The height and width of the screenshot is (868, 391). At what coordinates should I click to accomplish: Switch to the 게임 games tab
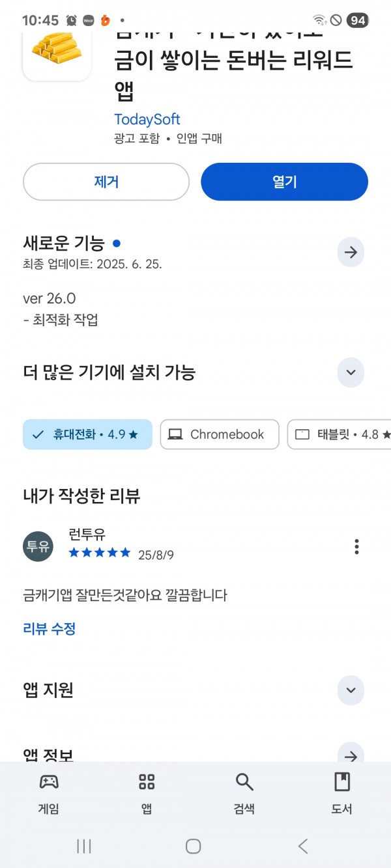pyautogui.click(x=49, y=794)
